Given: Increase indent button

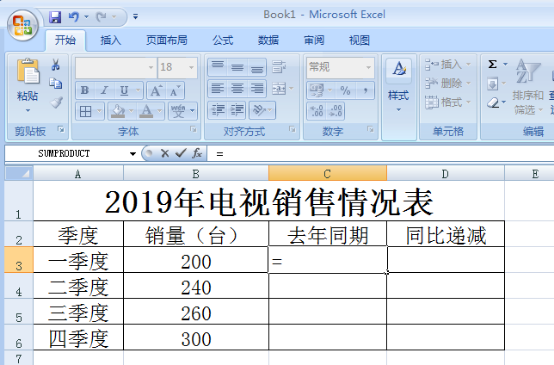Looking at the screenshot, I should [x=237, y=110].
